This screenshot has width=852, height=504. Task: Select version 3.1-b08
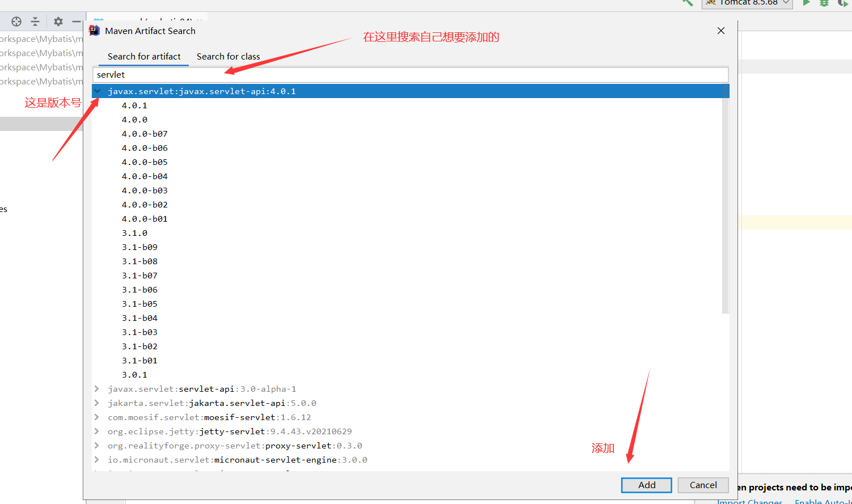139,261
